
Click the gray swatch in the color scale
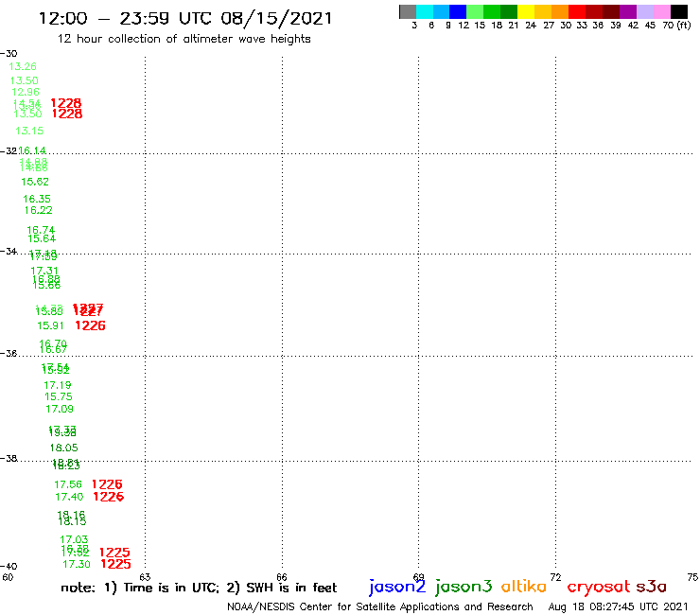tap(408, 11)
